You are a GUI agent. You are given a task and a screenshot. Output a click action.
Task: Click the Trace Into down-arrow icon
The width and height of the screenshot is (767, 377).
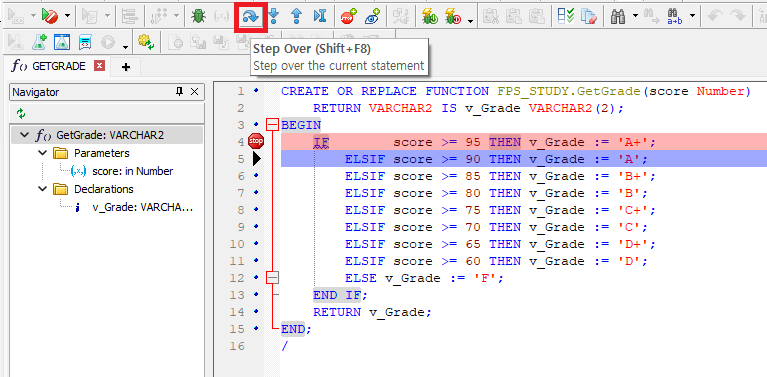click(274, 17)
